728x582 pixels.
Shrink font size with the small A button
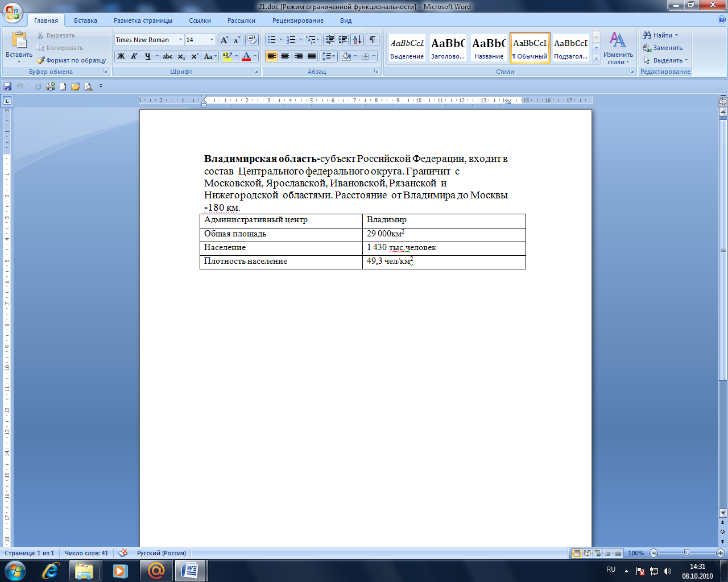237,40
